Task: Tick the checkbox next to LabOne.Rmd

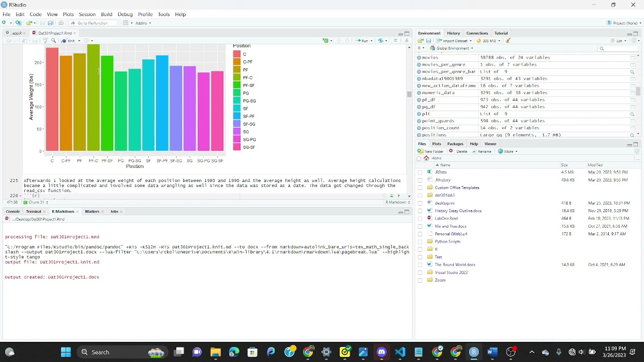Action: tap(420, 219)
